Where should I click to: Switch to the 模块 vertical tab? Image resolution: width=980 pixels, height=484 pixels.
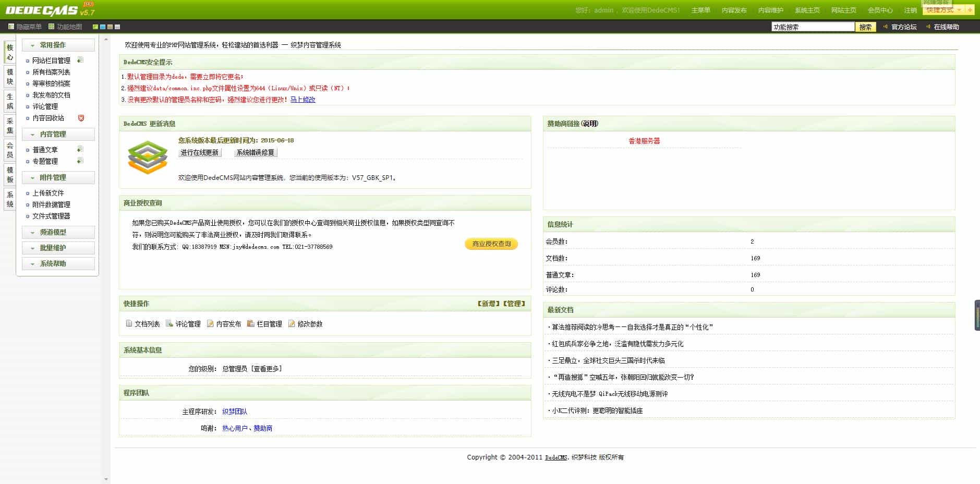pyautogui.click(x=10, y=77)
